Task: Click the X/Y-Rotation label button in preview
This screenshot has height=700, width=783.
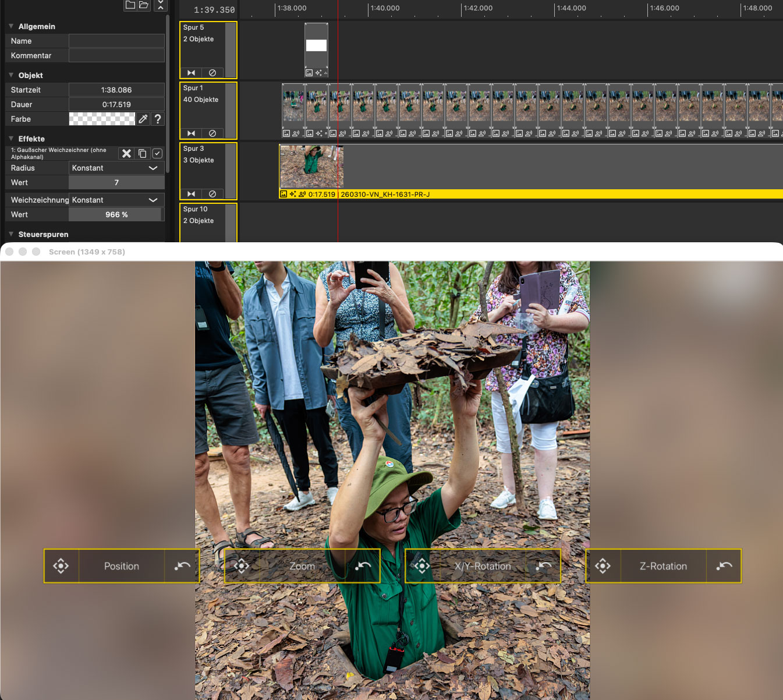Action: coord(483,566)
